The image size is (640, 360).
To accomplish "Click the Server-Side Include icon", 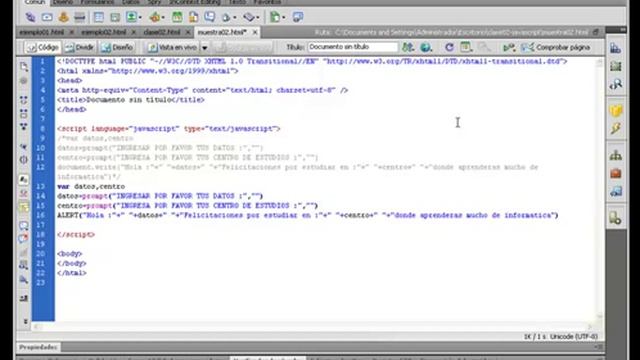I will (x=193, y=17).
